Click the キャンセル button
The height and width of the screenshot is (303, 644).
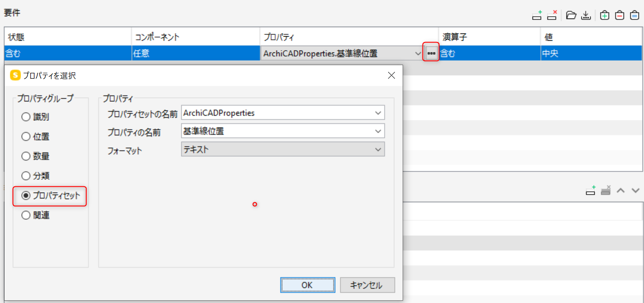(367, 285)
